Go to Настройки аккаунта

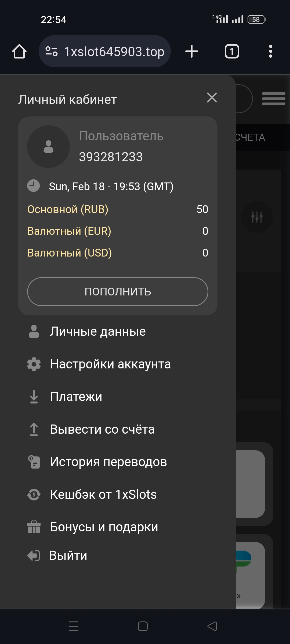pyautogui.click(x=110, y=364)
